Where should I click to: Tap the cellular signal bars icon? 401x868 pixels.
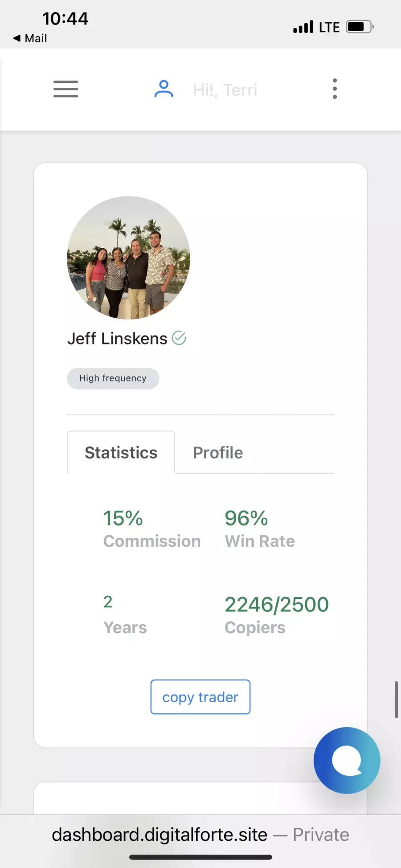(303, 27)
